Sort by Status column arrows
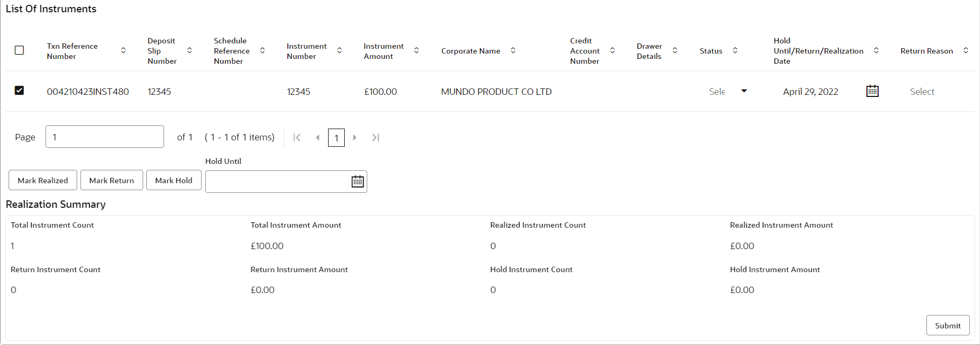980x345 pixels. [x=735, y=50]
